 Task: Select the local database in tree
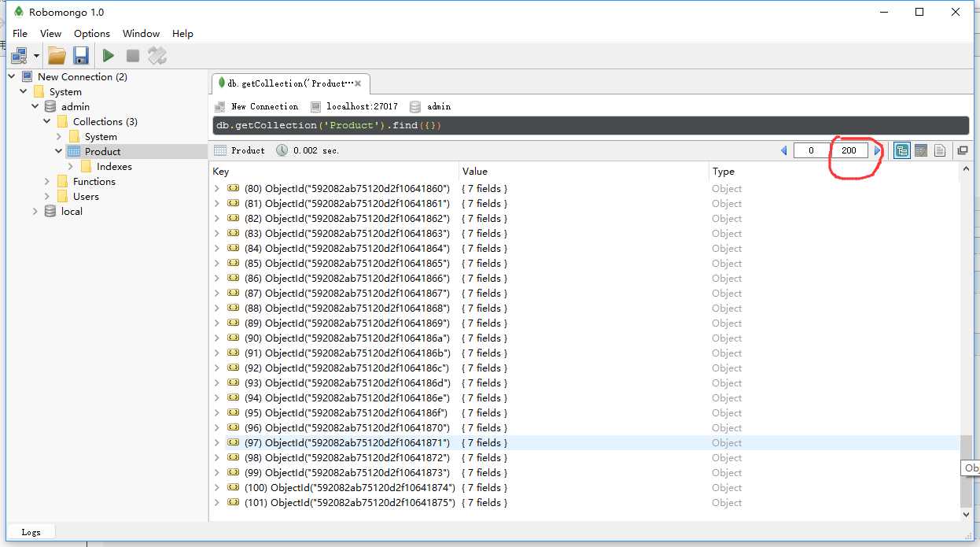[x=72, y=212]
